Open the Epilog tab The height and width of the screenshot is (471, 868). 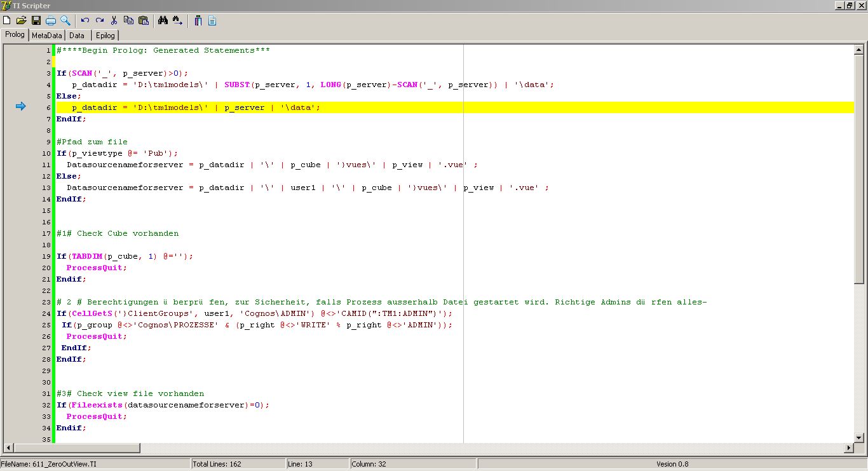(x=105, y=36)
